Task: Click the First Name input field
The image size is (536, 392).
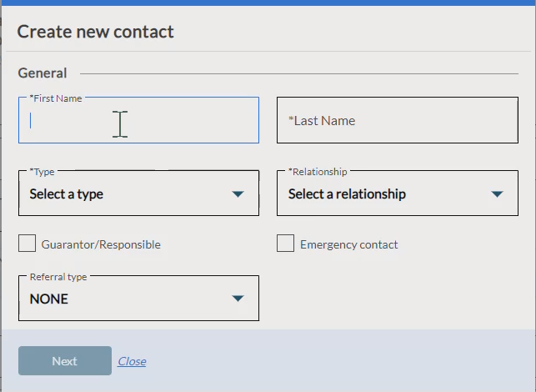Action: [x=138, y=121]
